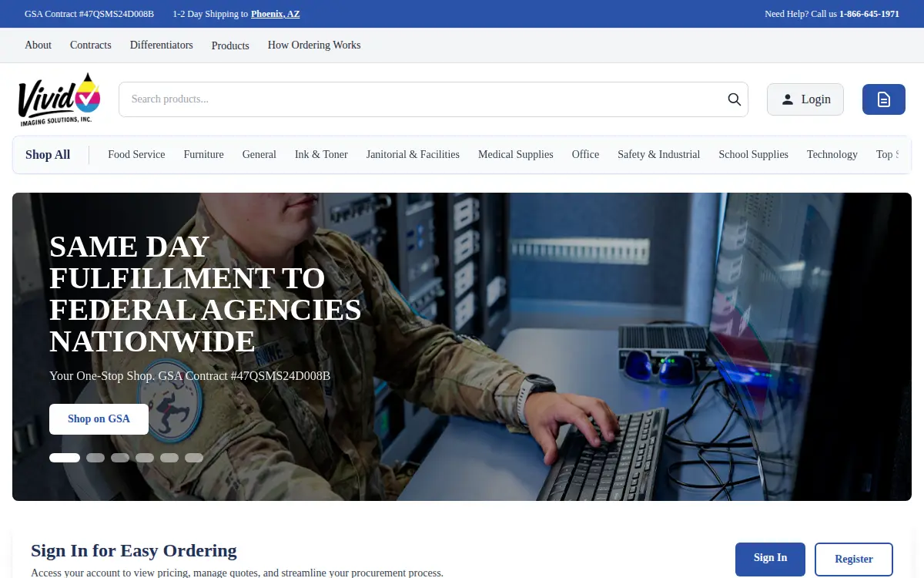Go to How Ordering Works
Image resolution: width=924 pixels, height=578 pixels.
[314, 45]
